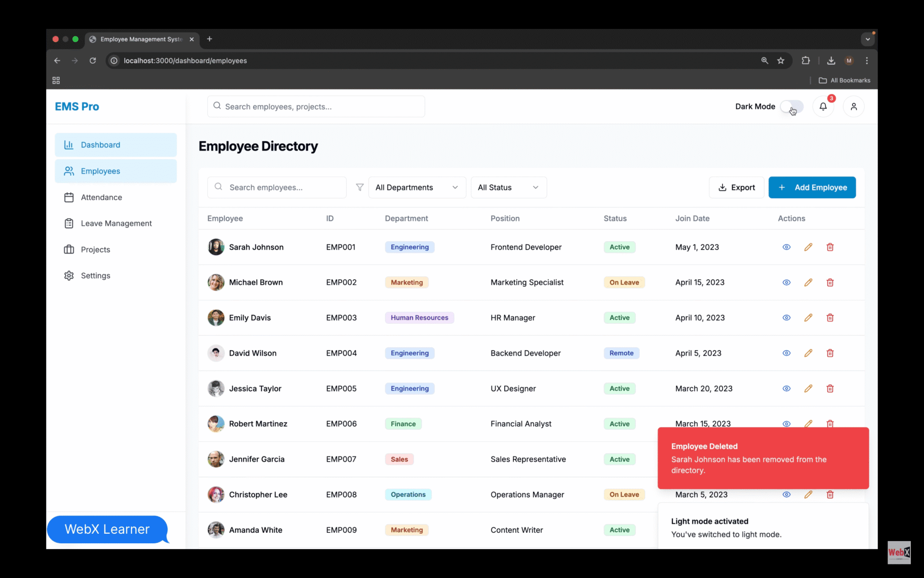Switch to the Employee Management System tab

140,39
